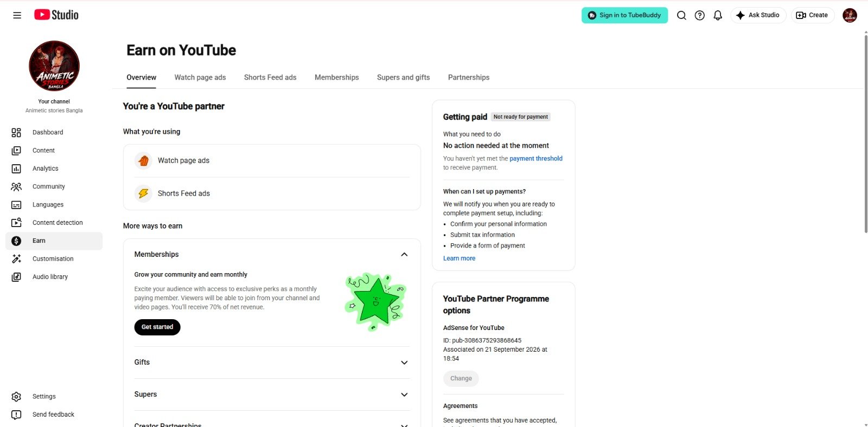Screen dimensions: 868x427
Task: Click the Not ready for payment badge
Action: tap(521, 117)
